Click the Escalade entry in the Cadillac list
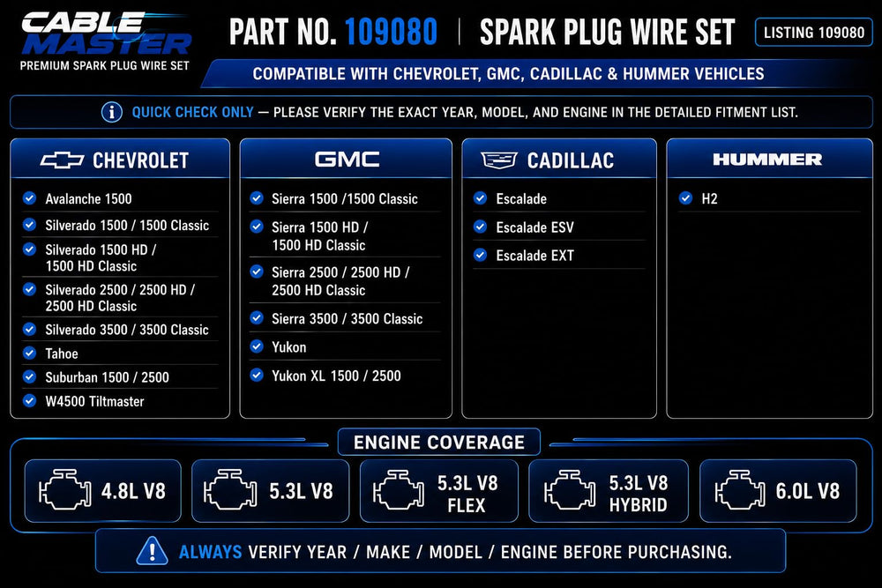 coord(521,198)
